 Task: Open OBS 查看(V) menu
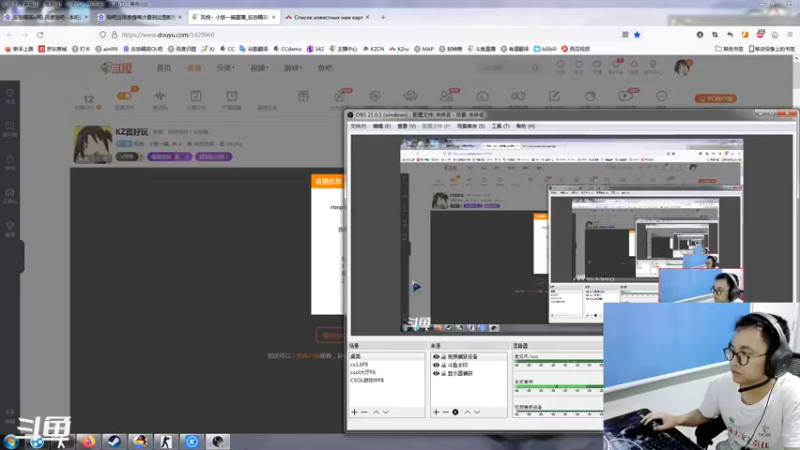point(407,126)
